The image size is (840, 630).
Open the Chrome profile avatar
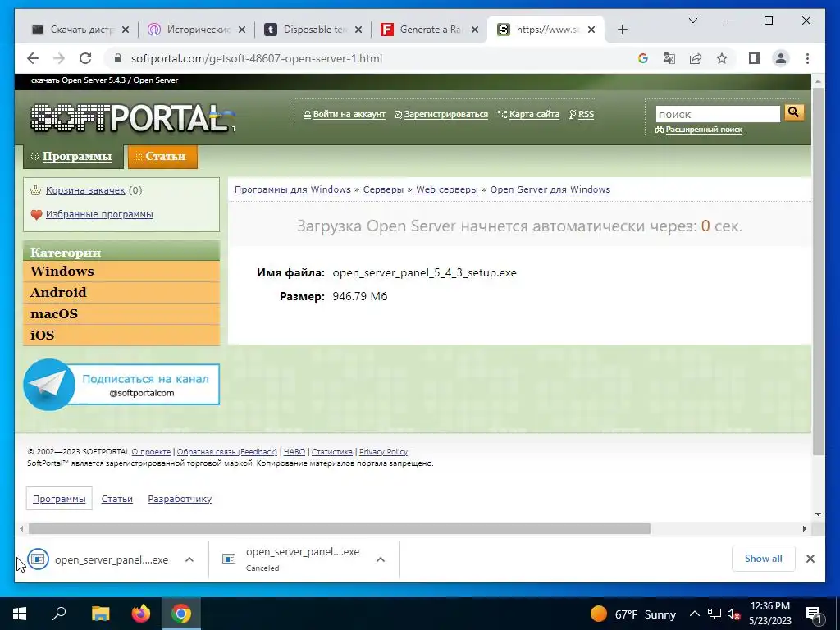[x=781, y=58]
